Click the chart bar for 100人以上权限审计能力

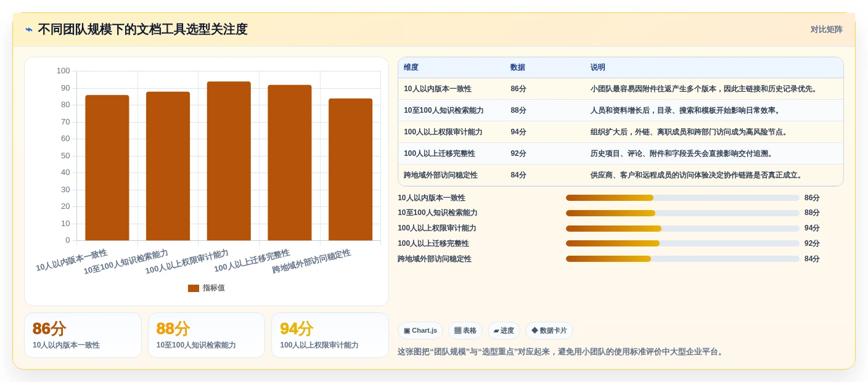229,161
